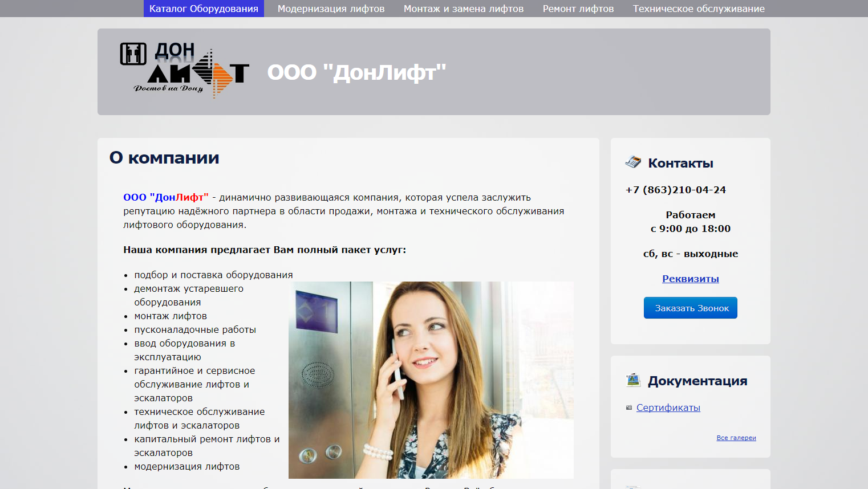Open Монтаж и замена лифтов section
Screen dimensions: 868x489
tap(463, 9)
